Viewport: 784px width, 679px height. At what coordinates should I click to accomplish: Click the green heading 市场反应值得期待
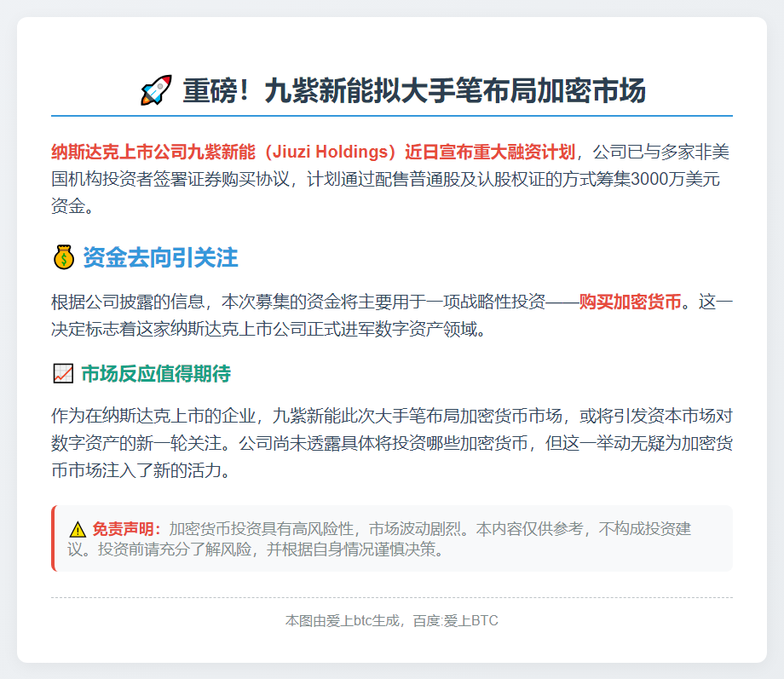pyautogui.click(x=155, y=374)
